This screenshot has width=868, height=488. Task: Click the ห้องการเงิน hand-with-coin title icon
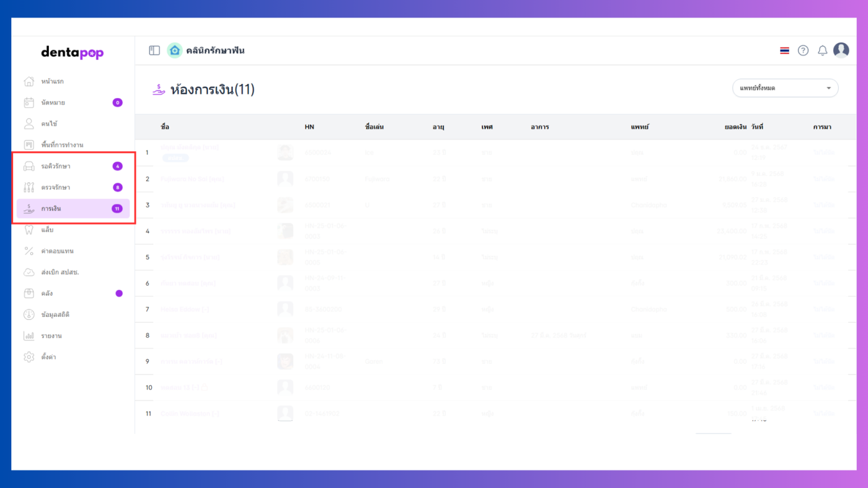(159, 90)
